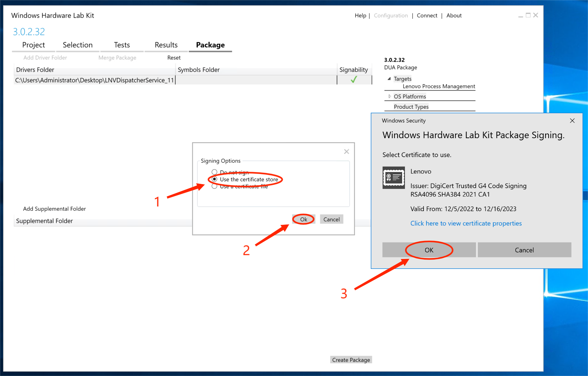This screenshot has width=588, height=376.
Task: Select the Do not sign option
Action: (214, 172)
